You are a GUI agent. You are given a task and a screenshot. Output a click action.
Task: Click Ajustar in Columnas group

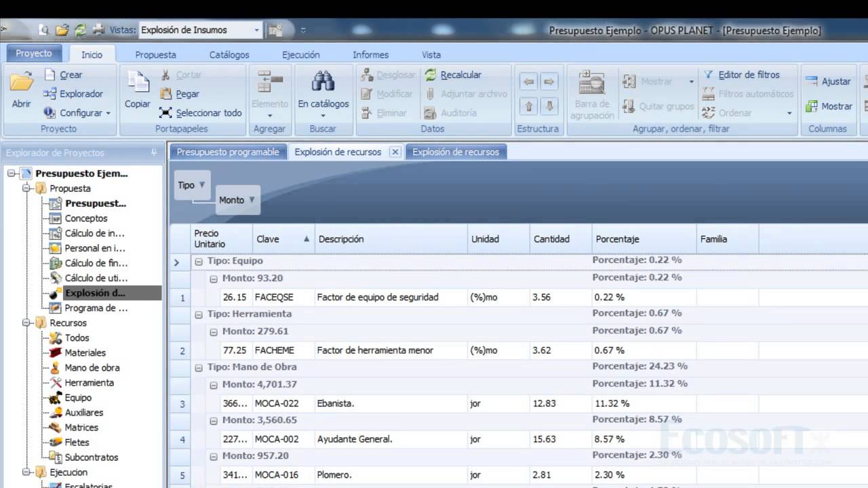click(828, 81)
